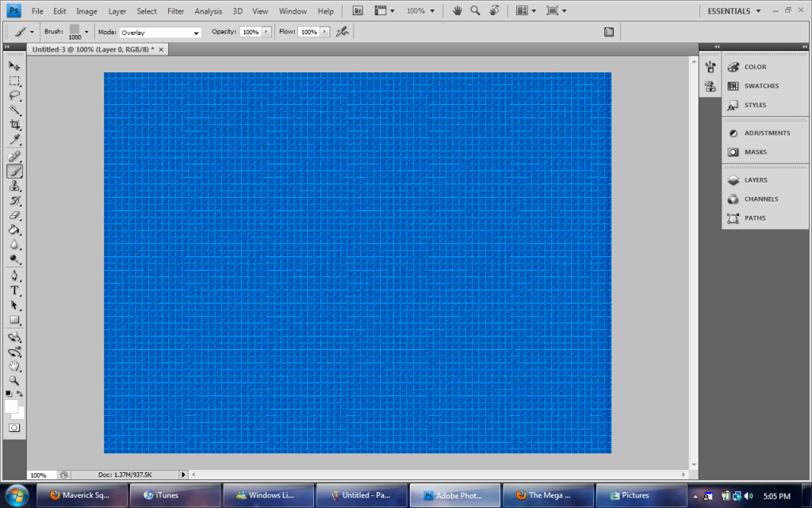Screen dimensions: 812x508
Task: Swap foreground and background colors
Action: click(20, 394)
